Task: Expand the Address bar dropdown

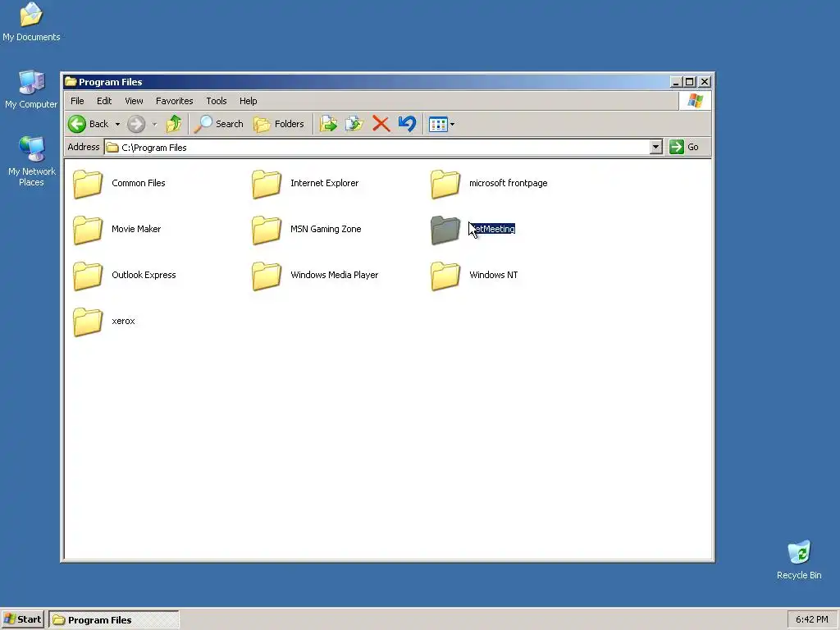Action: pos(655,147)
